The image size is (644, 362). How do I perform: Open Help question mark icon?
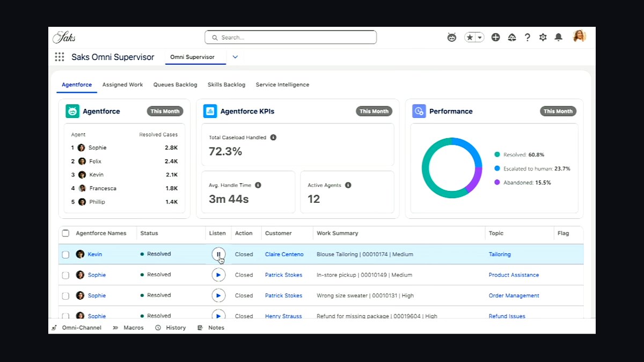(528, 37)
